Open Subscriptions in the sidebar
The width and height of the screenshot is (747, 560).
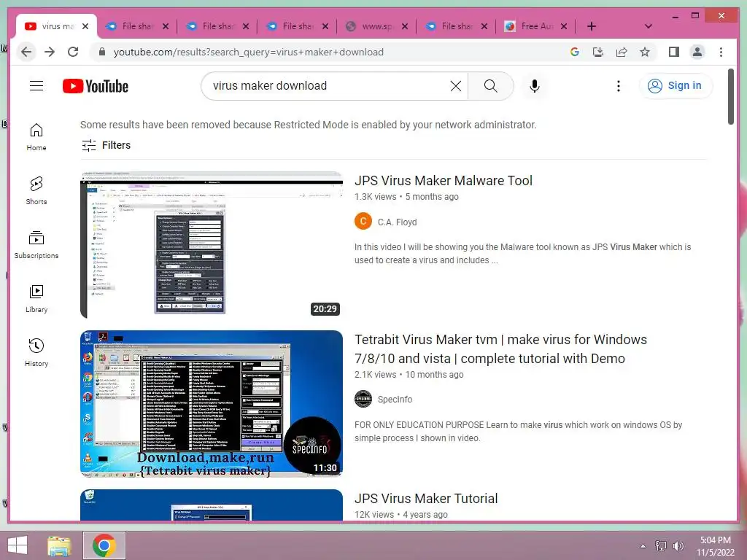(x=36, y=245)
